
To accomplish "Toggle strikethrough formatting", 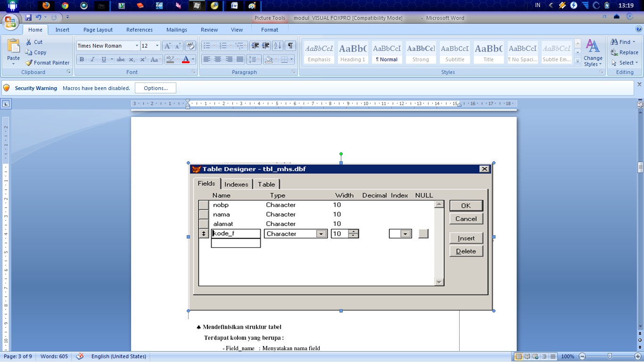I will (121, 59).
